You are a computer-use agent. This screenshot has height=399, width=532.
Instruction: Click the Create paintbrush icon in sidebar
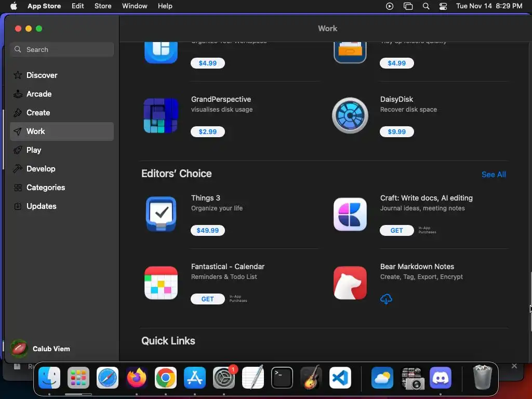point(18,112)
